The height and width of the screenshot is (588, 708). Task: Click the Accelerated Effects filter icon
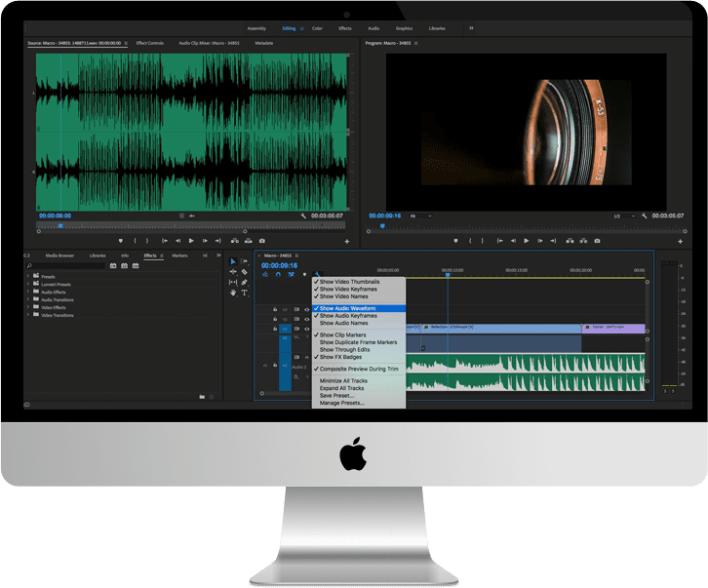tap(113, 266)
